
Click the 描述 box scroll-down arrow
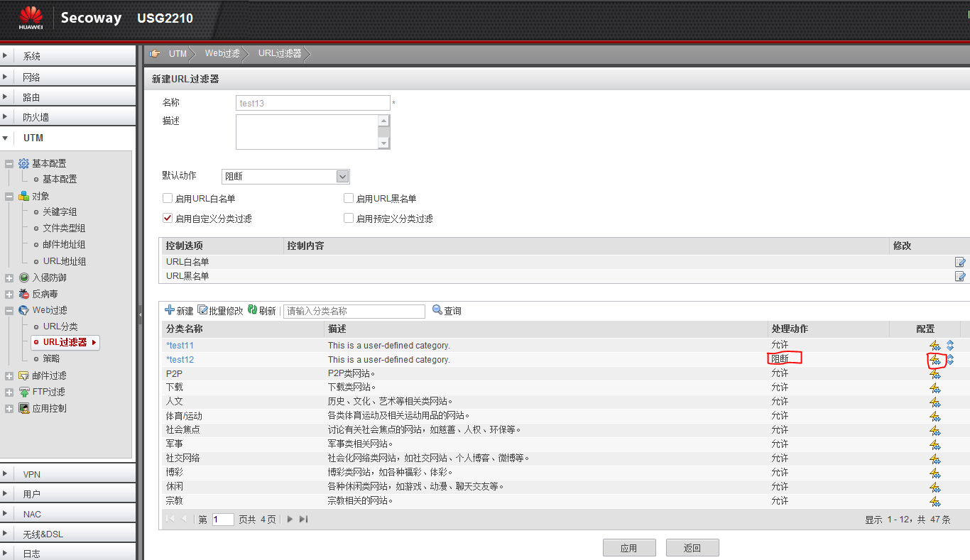pos(384,143)
